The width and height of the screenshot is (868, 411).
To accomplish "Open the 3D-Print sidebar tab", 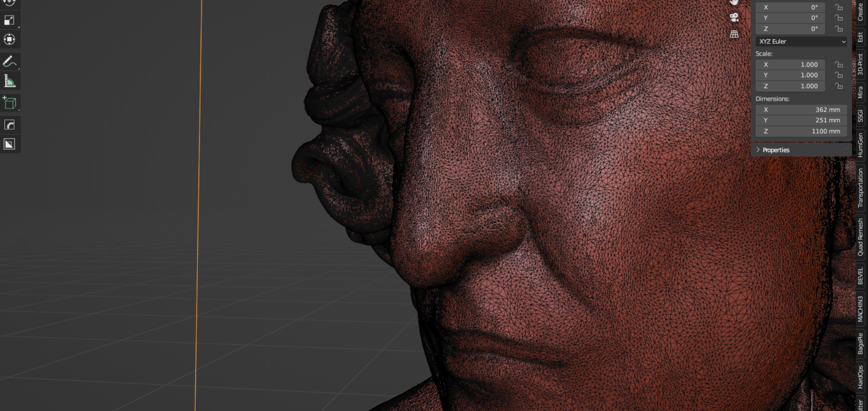I will pyautogui.click(x=860, y=64).
